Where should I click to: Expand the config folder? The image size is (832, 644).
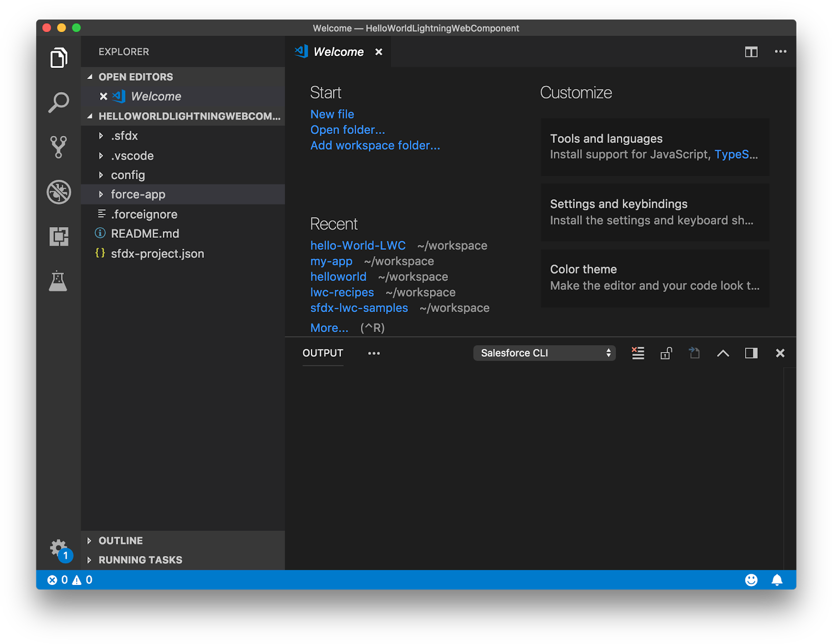[183, 175]
